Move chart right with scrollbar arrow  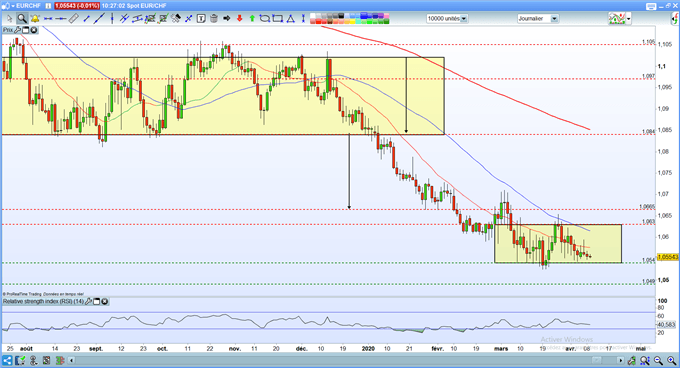click(621, 360)
